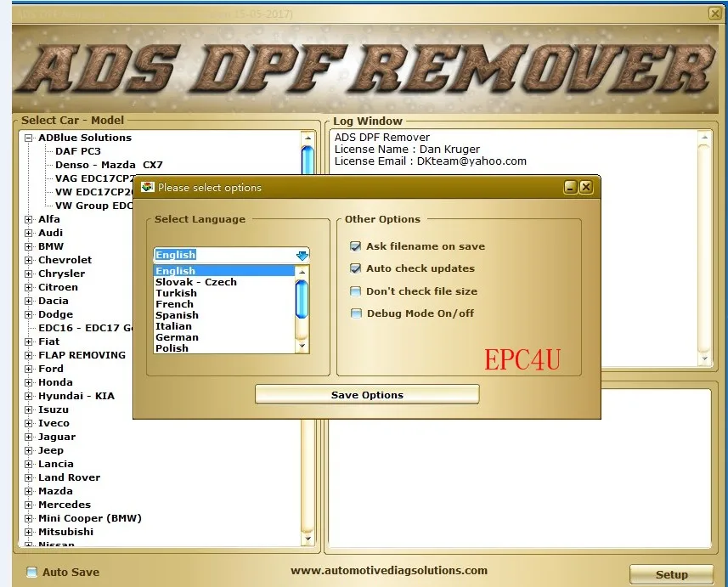Expand the Isuzu tree node
The height and width of the screenshot is (587, 728).
(29, 409)
